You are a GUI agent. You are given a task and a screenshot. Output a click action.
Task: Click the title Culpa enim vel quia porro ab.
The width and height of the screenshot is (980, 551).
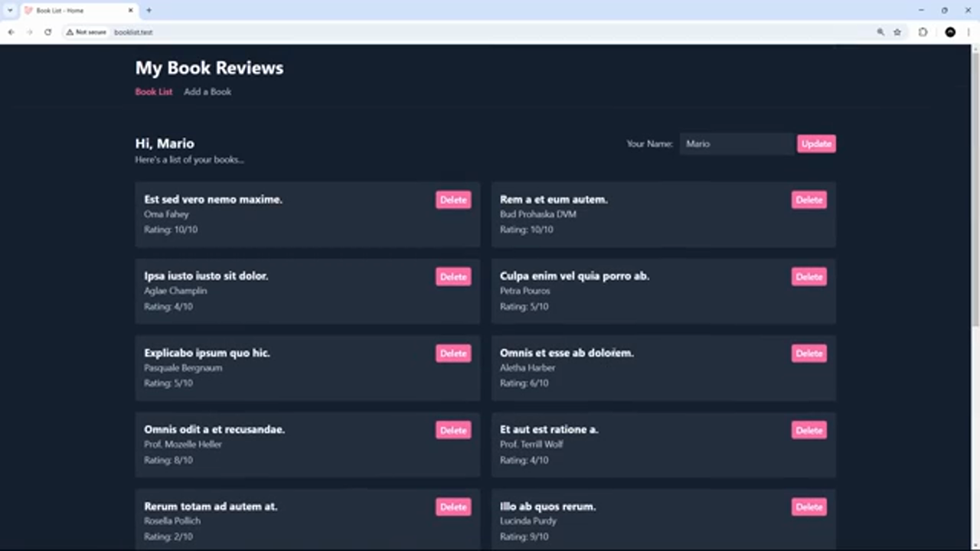pos(574,275)
